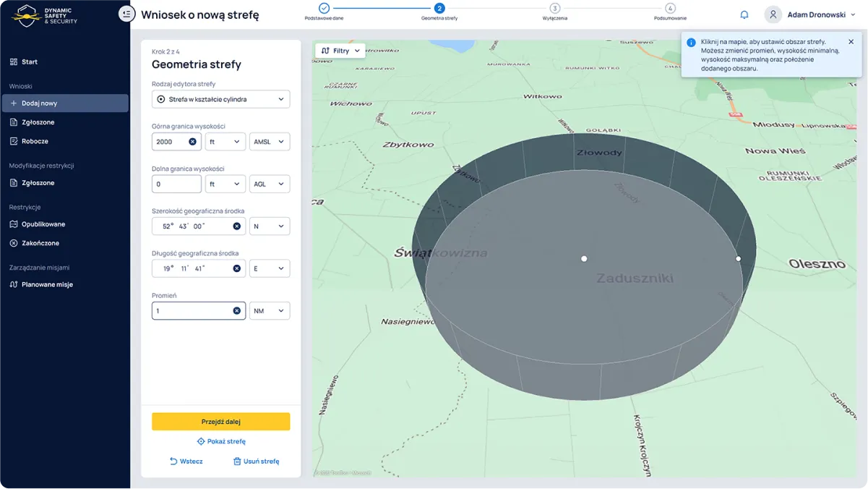The image size is (868, 489).
Task: Collapse the sidebar with the menu toggle icon
Action: [126, 14]
